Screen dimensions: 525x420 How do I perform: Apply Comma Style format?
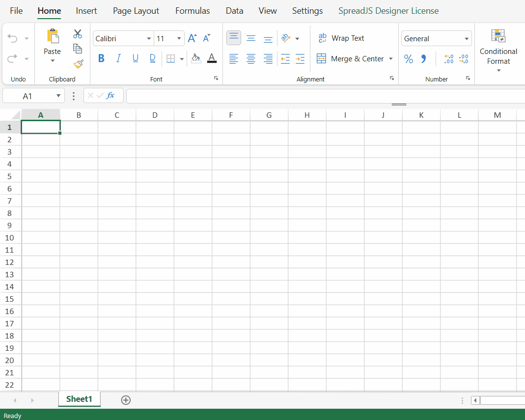pos(423,59)
